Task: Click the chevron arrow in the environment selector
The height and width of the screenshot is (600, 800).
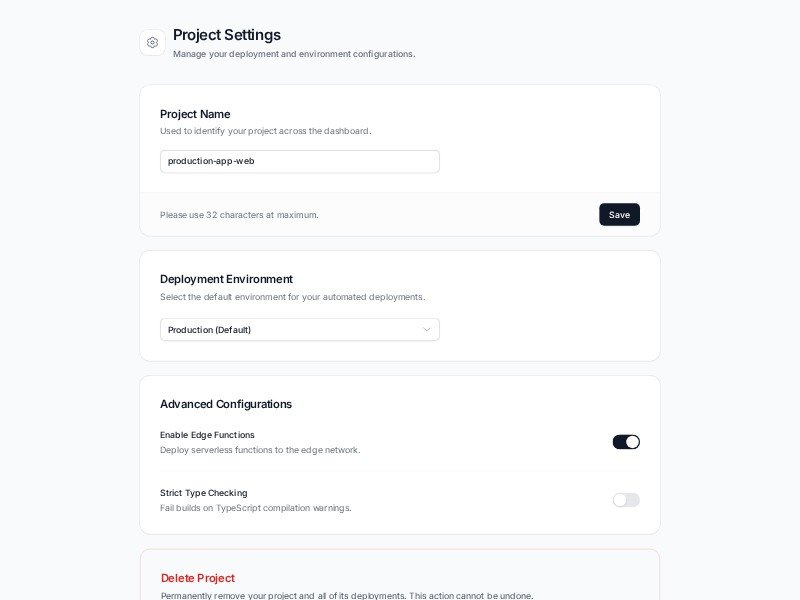Action: coord(427,330)
